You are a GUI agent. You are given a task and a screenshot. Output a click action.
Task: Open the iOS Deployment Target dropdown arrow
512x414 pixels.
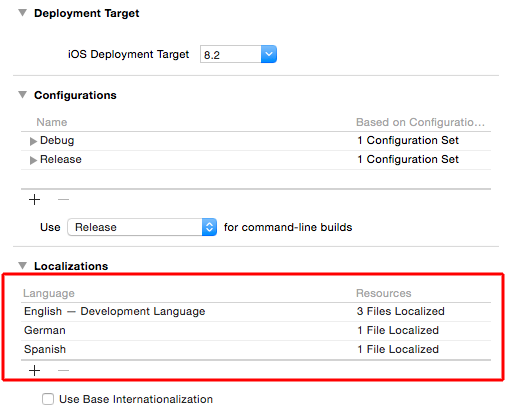(x=269, y=54)
